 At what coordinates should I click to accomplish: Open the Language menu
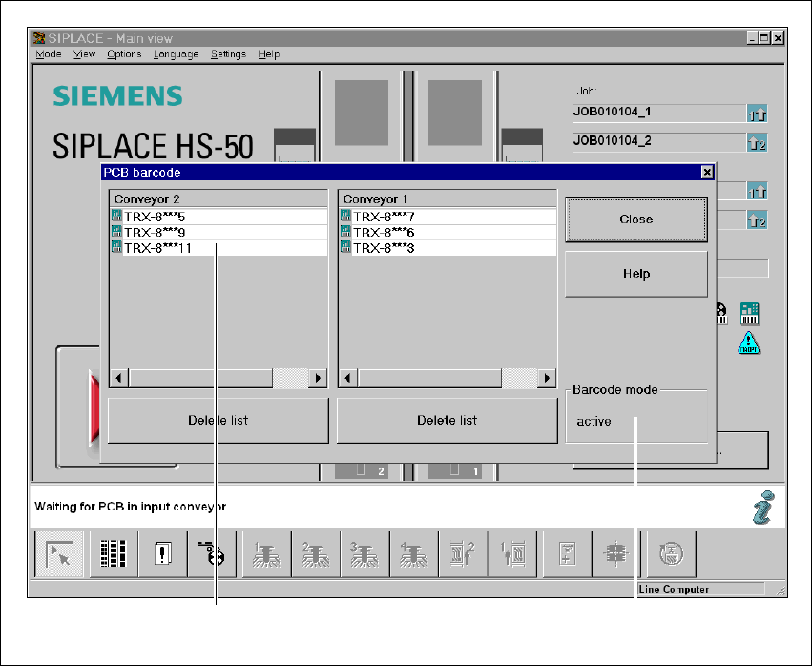pos(176,54)
